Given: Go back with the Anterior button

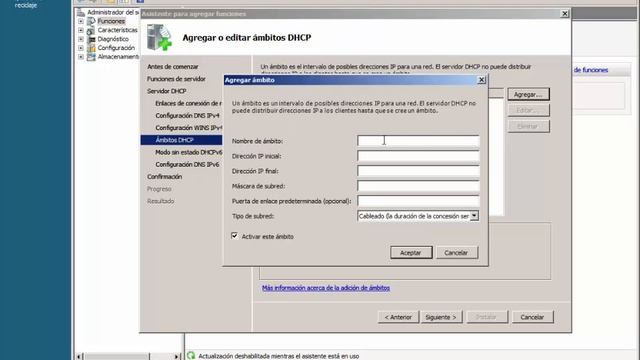Looking at the screenshot, I should (x=398, y=317).
